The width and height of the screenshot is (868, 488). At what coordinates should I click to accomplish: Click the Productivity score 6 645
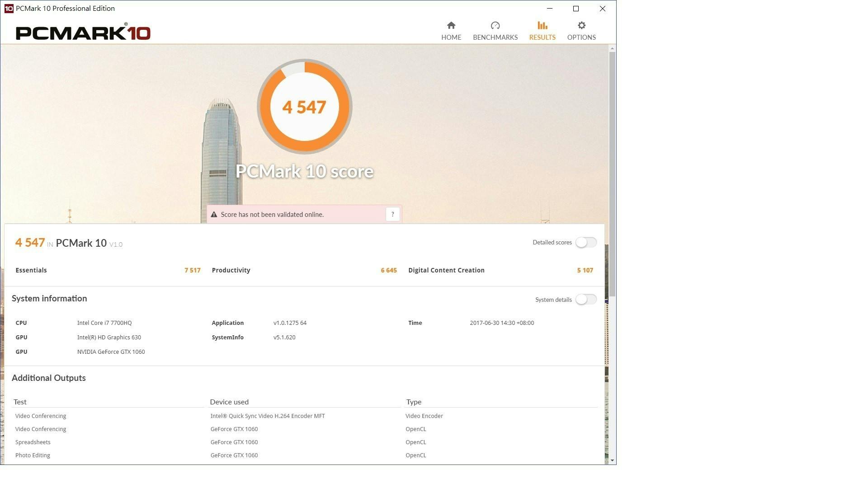click(x=388, y=270)
